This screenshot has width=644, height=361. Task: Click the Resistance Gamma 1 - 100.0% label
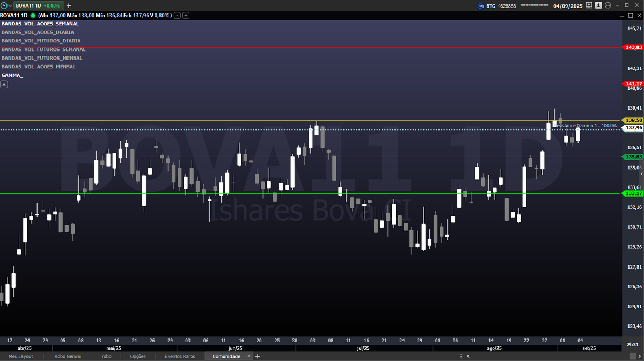[x=585, y=125]
